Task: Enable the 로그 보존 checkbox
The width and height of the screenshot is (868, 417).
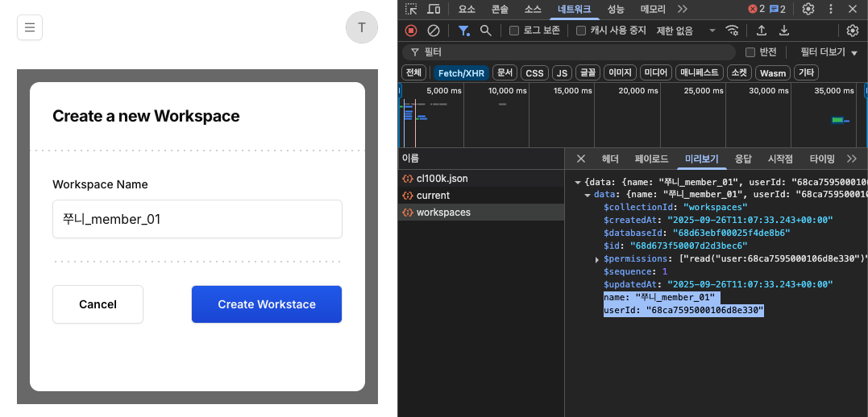Action: pyautogui.click(x=513, y=31)
